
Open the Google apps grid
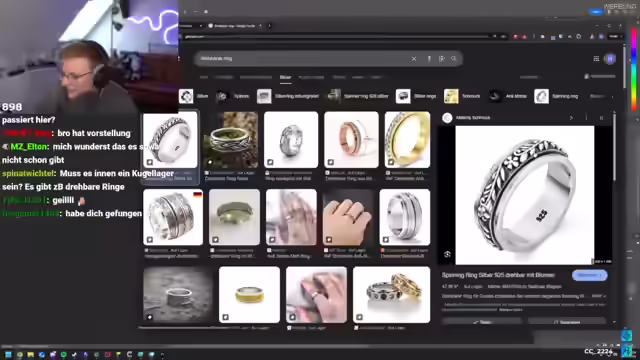point(596,59)
